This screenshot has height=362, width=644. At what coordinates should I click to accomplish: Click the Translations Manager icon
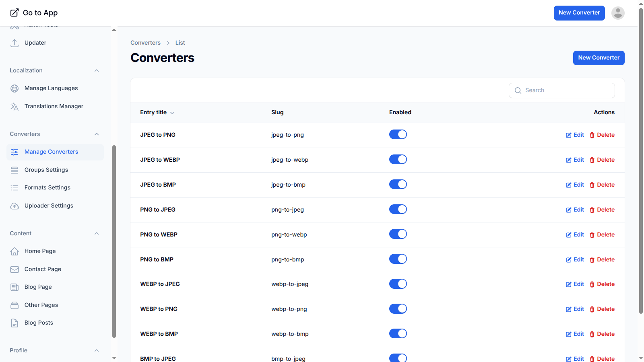pyautogui.click(x=14, y=107)
